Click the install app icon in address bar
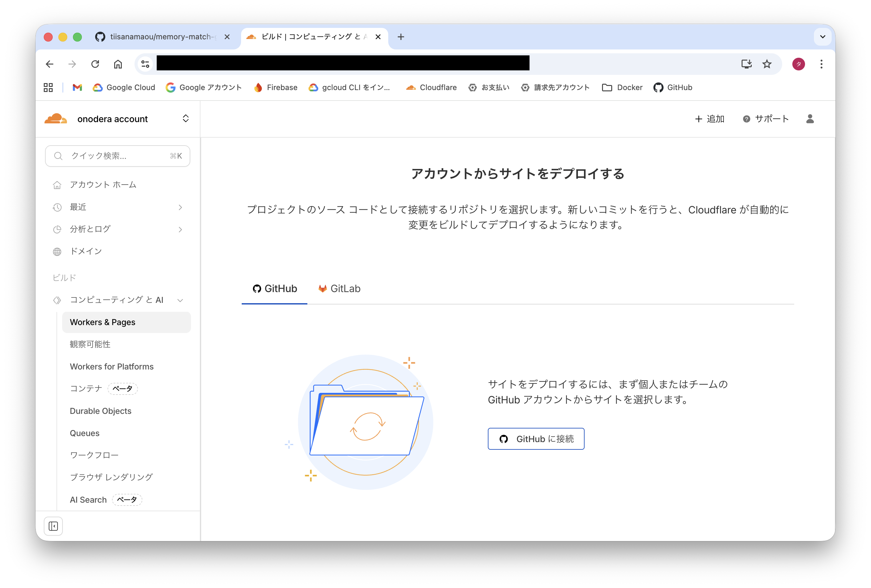Image resolution: width=871 pixels, height=588 pixels. pos(746,64)
